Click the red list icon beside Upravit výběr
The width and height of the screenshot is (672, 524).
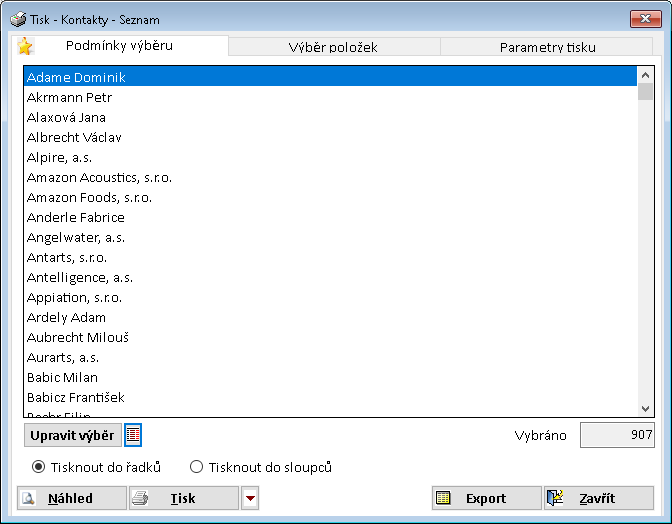(x=133, y=435)
